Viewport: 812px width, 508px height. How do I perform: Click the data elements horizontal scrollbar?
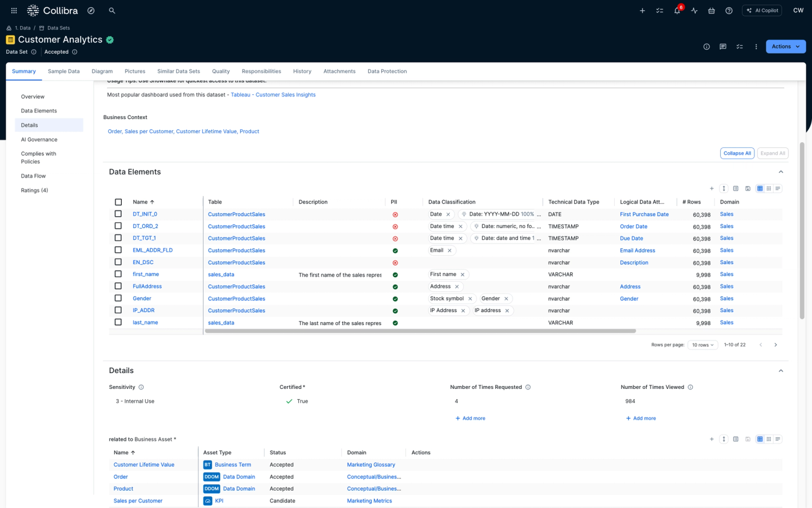click(x=420, y=331)
